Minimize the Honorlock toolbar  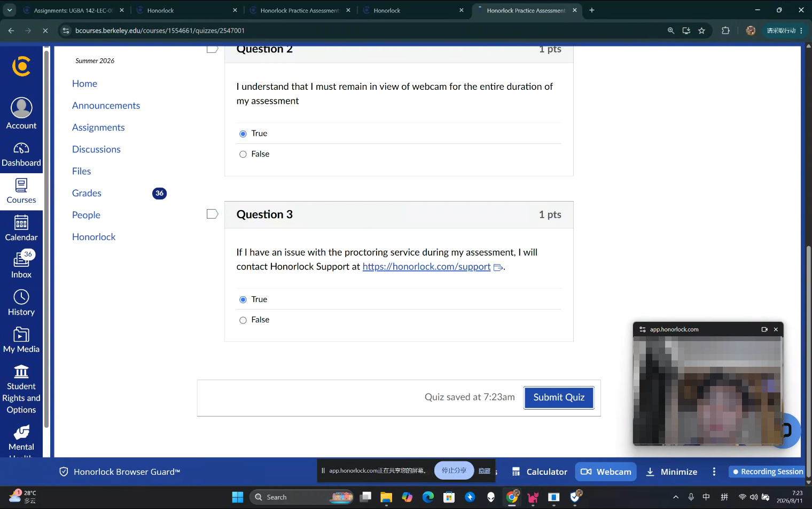click(x=672, y=472)
